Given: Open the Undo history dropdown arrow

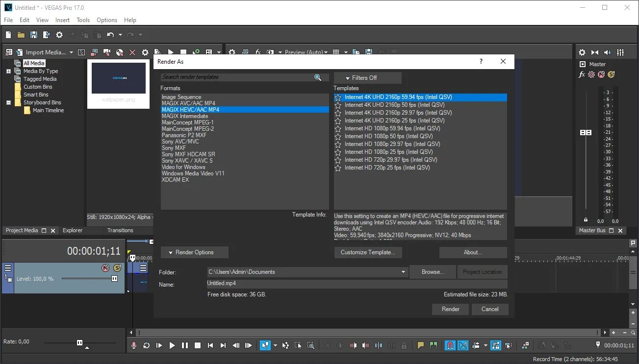Looking at the screenshot, I should 120,35.
